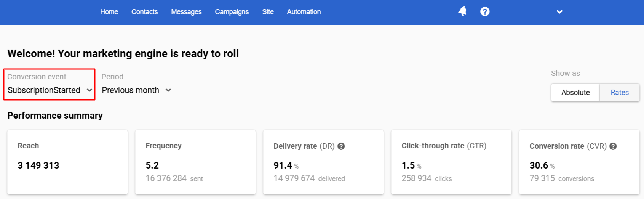Screen dimensions: 644x199
Task: Click the help question mark in header
Action: (485, 12)
